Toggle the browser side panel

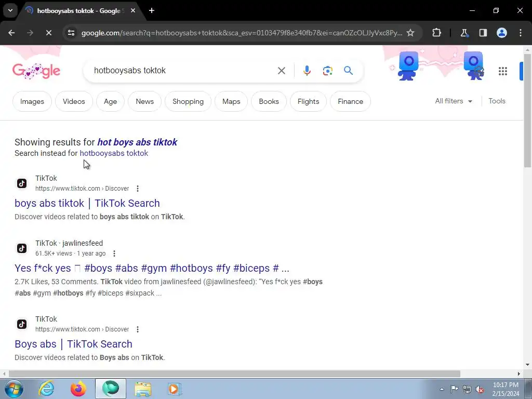[x=483, y=33]
